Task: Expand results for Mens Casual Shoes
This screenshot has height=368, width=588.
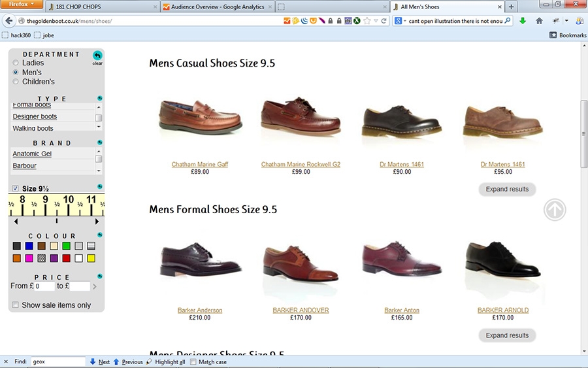Action: (x=507, y=189)
